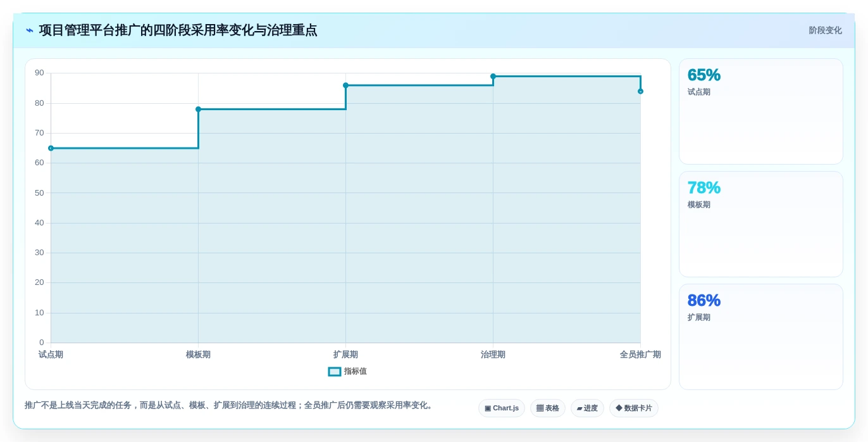Click the 试点期 data point on the chart
868x442 pixels.
(51, 148)
